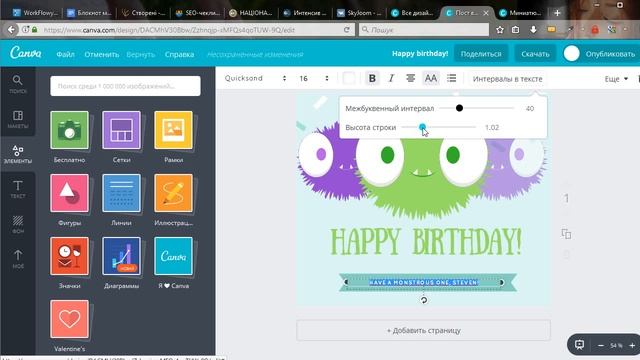640x360 pixels.
Task: Click the zoom out minus button
Action: click(x=600, y=346)
